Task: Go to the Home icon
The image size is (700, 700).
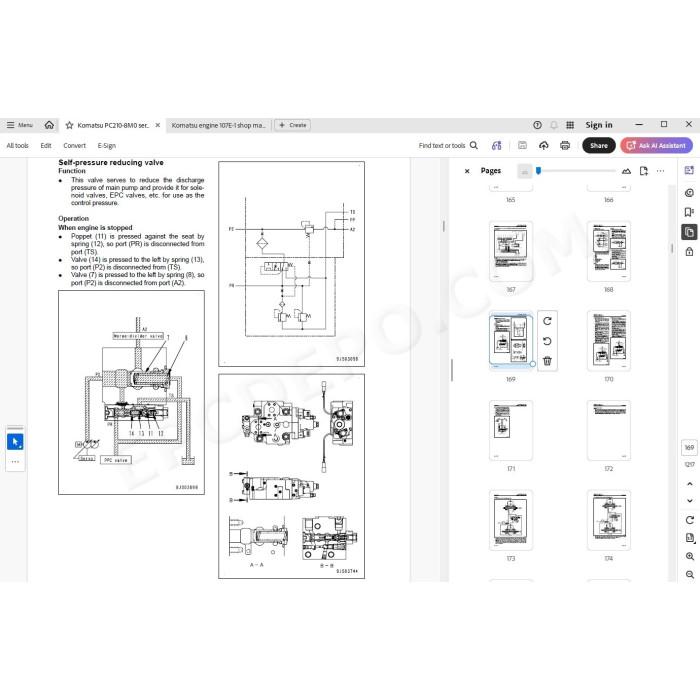Action: point(49,125)
